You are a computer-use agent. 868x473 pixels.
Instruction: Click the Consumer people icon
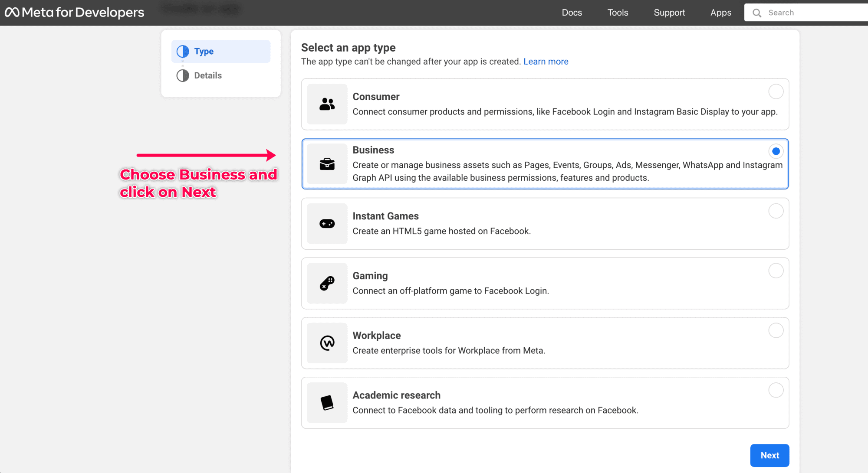click(327, 104)
